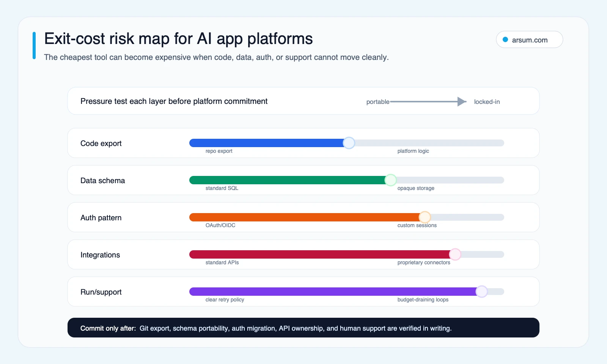Image resolution: width=607 pixels, height=364 pixels.
Task: Click the Code export slider handle
Action: 349,143
